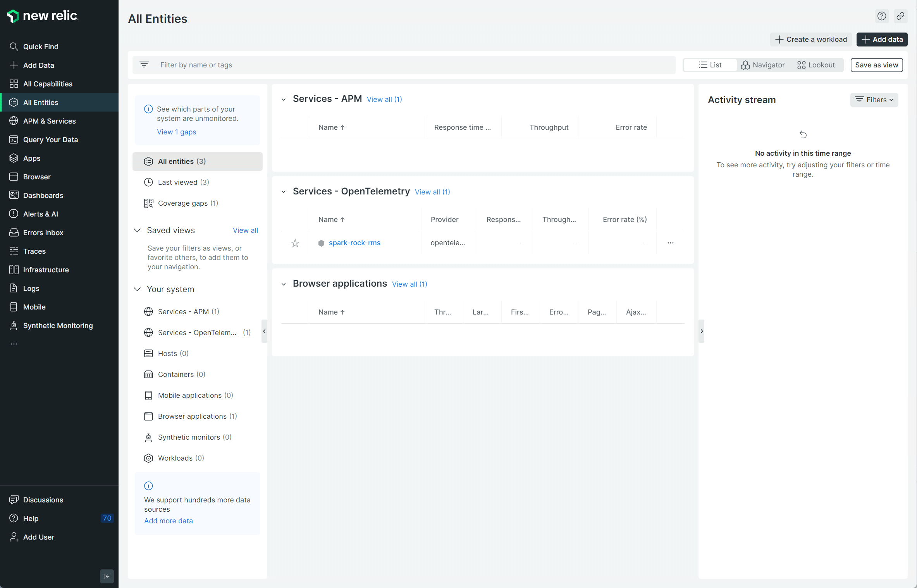
Task: Sort OpenTelemetry table by Error rate (%)
Action: click(625, 220)
